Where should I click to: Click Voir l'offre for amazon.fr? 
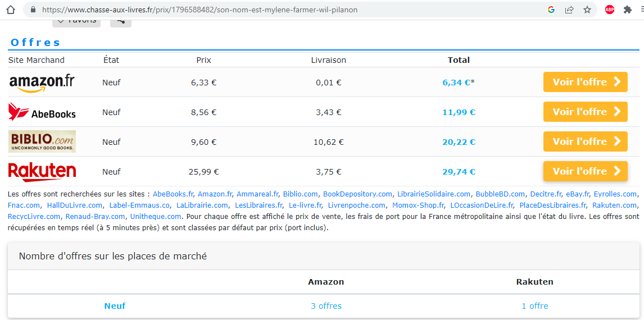(585, 82)
